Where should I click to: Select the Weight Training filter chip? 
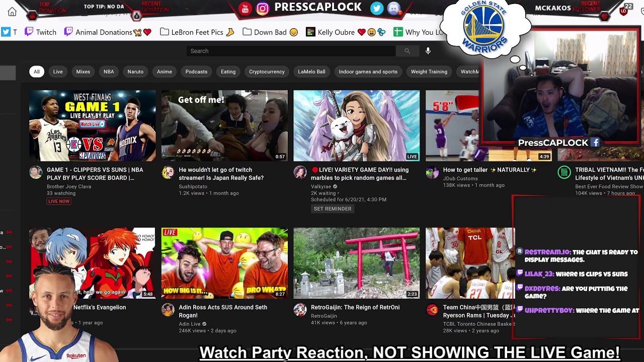point(429,72)
